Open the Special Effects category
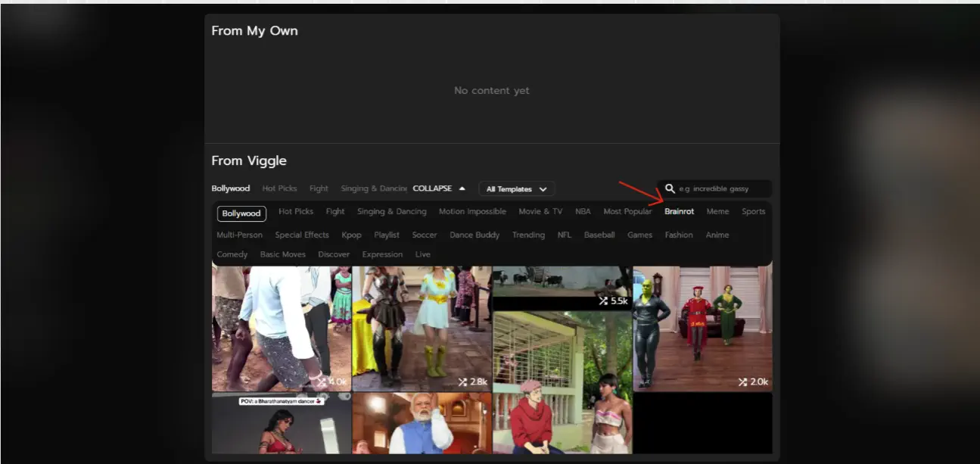Screen dimensions: 980x464 point(302,235)
